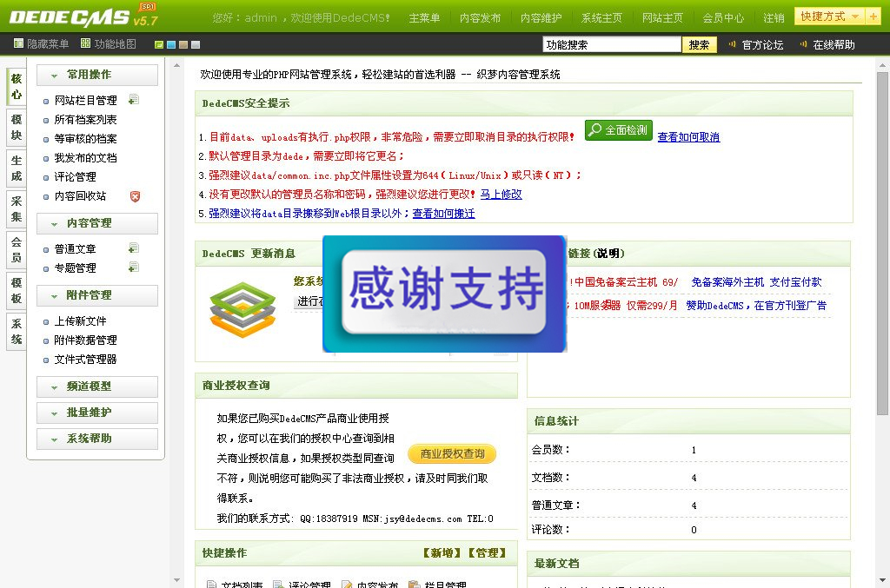Click the add icon beside 普通文章
890x588 pixels.
click(x=133, y=248)
